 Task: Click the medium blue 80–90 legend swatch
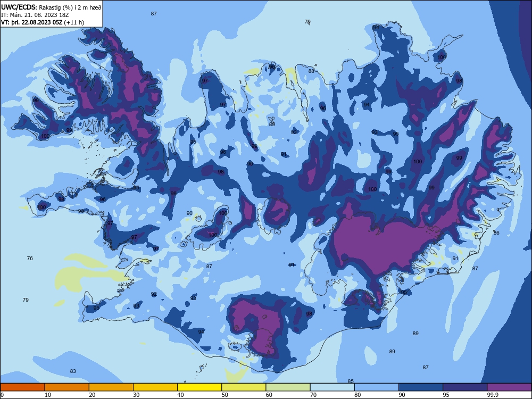pos(377,387)
